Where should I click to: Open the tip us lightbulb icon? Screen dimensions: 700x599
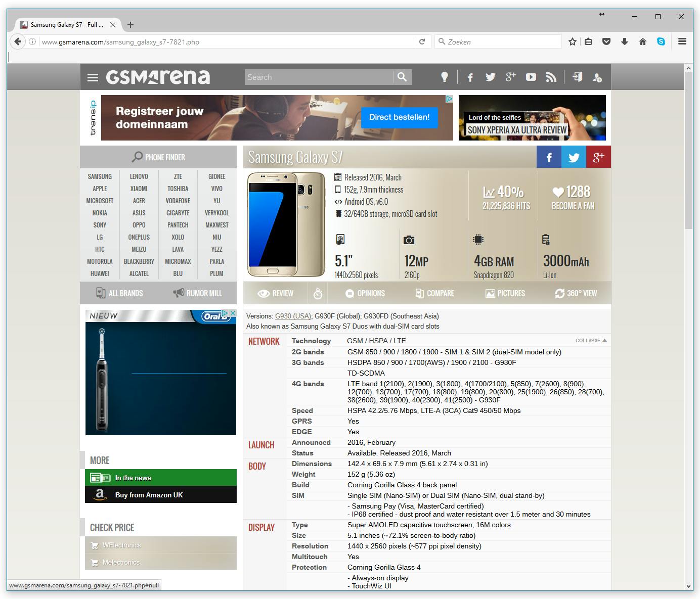tap(444, 77)
